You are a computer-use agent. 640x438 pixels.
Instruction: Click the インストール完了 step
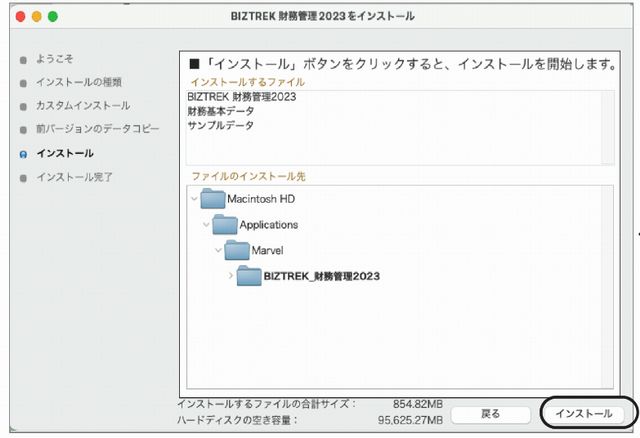tap(74, 177)
